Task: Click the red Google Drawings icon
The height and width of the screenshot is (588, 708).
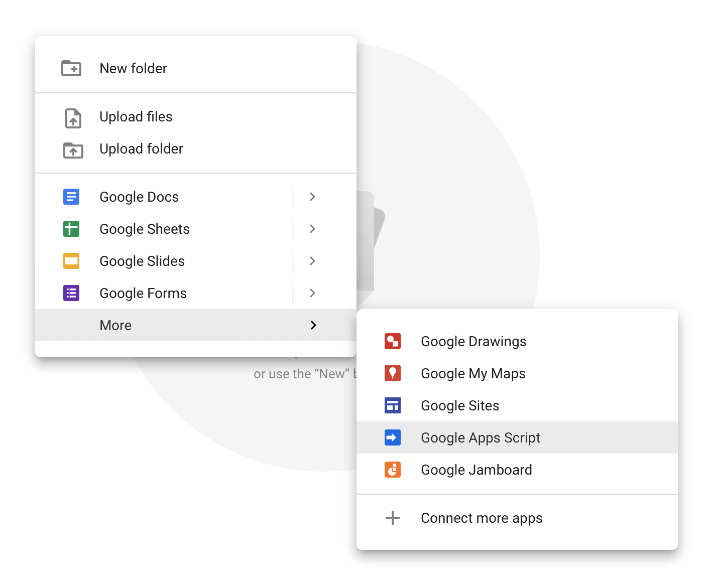Action: 393,341
